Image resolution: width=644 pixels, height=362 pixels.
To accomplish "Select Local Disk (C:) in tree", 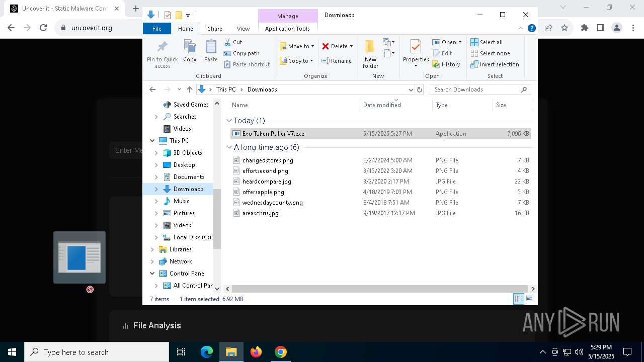I will tap(192, 237).
